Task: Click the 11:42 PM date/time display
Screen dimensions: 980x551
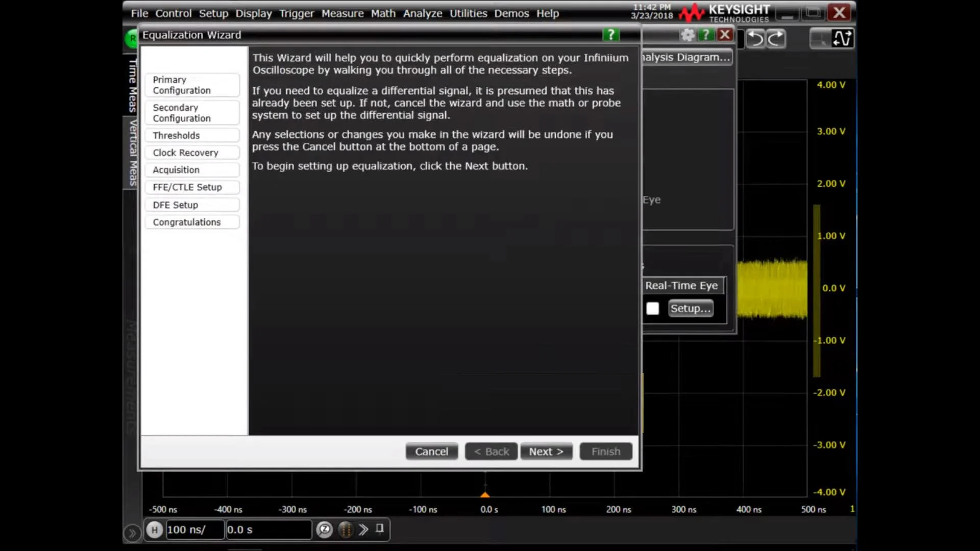Action: 652,11
